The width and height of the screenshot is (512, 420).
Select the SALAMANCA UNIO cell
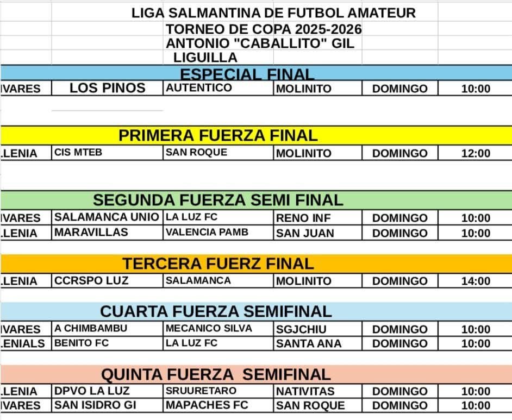point(107,218)
